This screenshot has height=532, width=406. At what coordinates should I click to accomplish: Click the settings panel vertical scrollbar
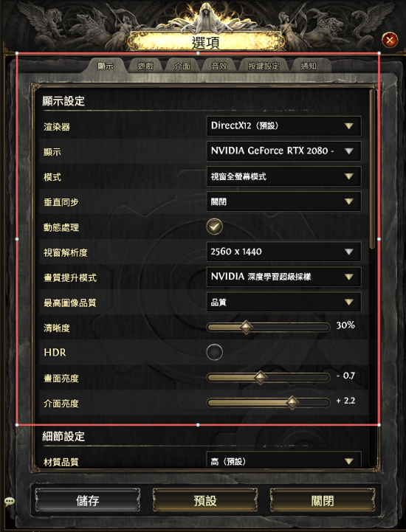(x=372, y=169)
